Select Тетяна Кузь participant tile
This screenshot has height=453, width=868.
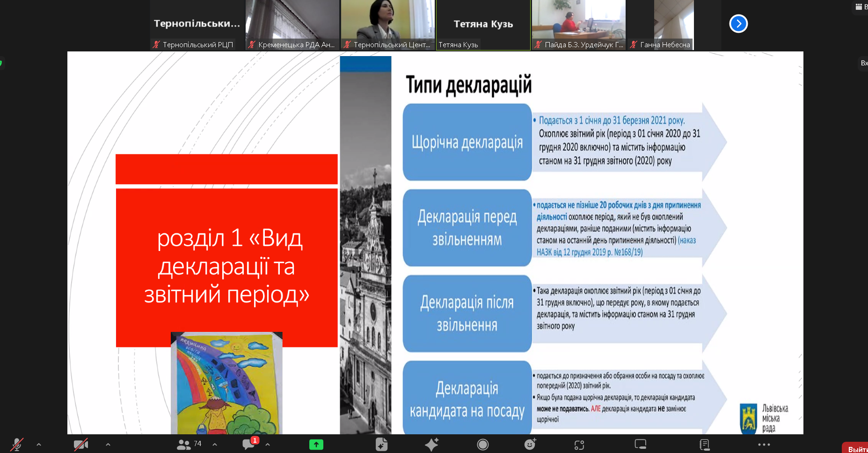(483, 25)
